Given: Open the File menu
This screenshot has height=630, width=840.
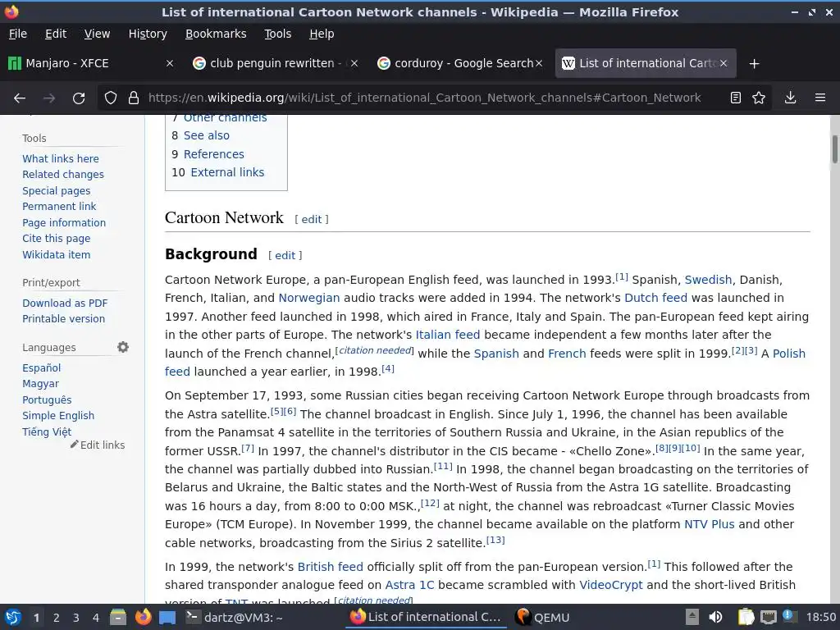Looking at the screenshot, I should click(18, 34).
